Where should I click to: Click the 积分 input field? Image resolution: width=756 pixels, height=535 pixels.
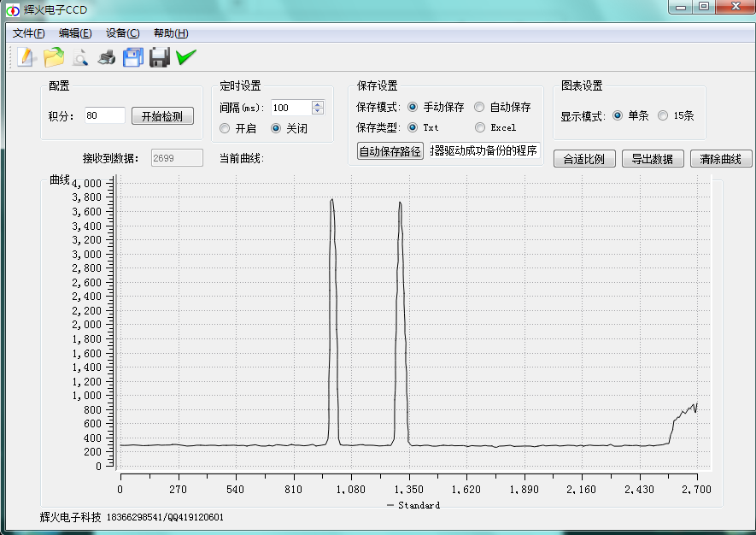coord(104,115)
